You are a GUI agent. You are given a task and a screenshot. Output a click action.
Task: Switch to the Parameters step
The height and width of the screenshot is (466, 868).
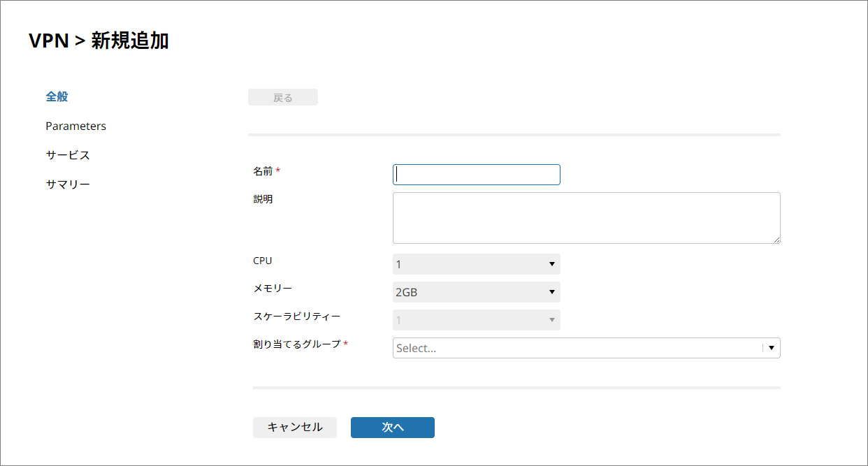pos(75,126)
